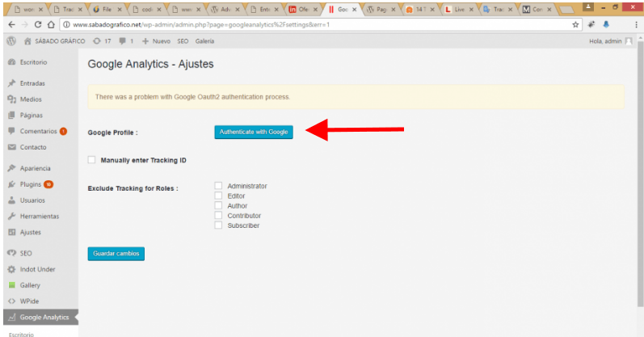Click Guardar cambios button
Viewport: 644px width, 337px height.
coord(116,254)
